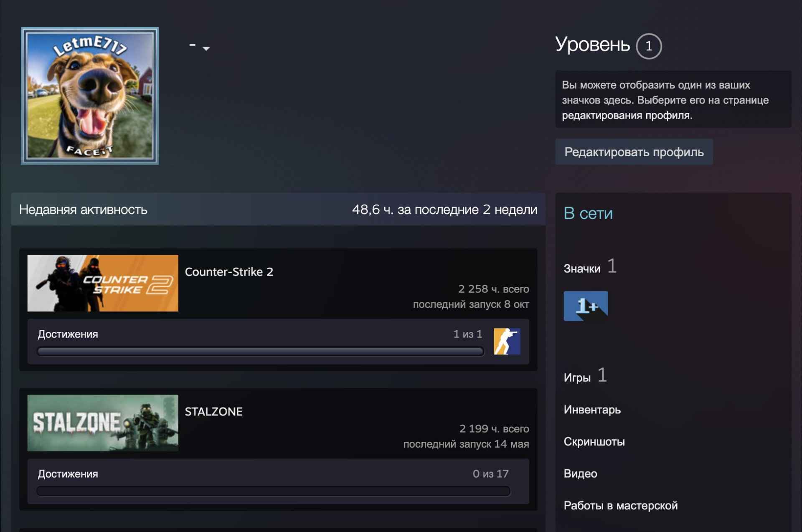Open STALZONE game title link

click(x=213, y=412)
